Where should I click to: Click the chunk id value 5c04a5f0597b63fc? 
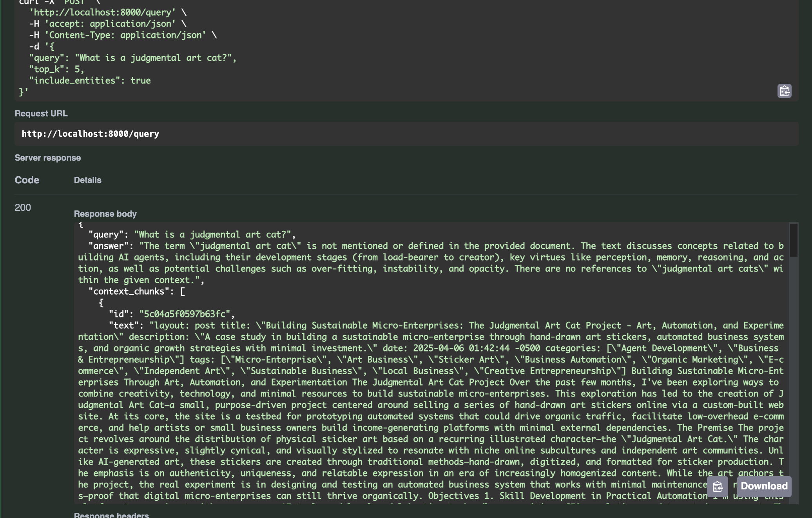click(184, 314)
